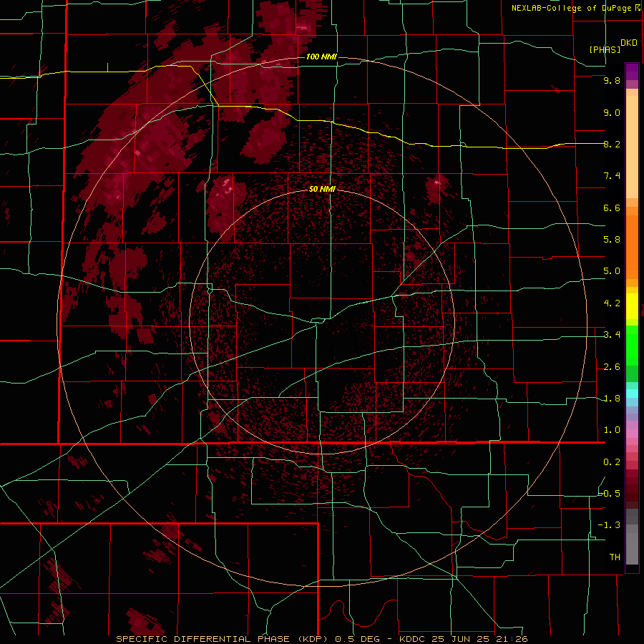The width and height of the screenshot is (644, 644).
Task: Click the 7.4 scale value
Action: [612, 176]
